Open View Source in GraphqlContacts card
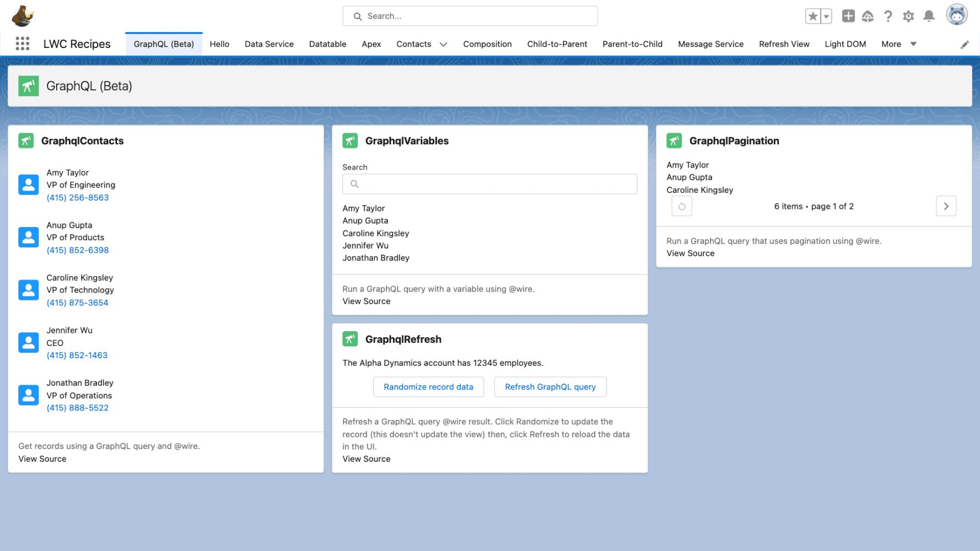Image resolution: width=980 pixels, height=551 pixels. [x=42, y=458]
